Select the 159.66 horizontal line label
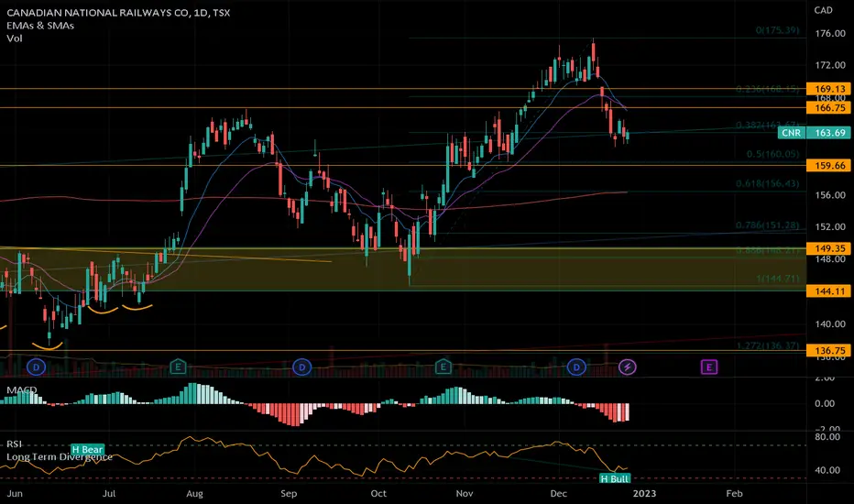 pyautogui.click(x=827, y=166)
